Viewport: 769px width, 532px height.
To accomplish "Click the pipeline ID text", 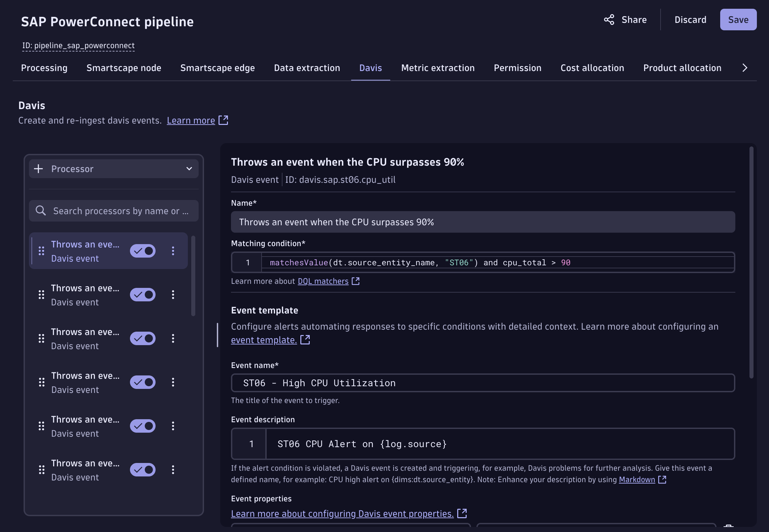I will click(x=78, y=45).
